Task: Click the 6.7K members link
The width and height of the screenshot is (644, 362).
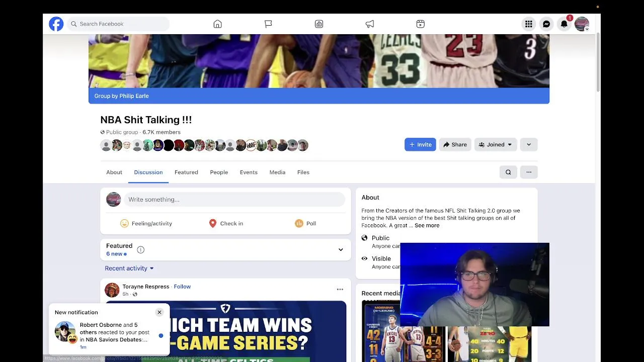Action: tap(162, 132)
